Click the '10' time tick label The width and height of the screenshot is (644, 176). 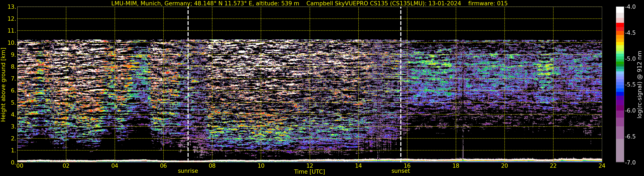click(x=261, y=166)
